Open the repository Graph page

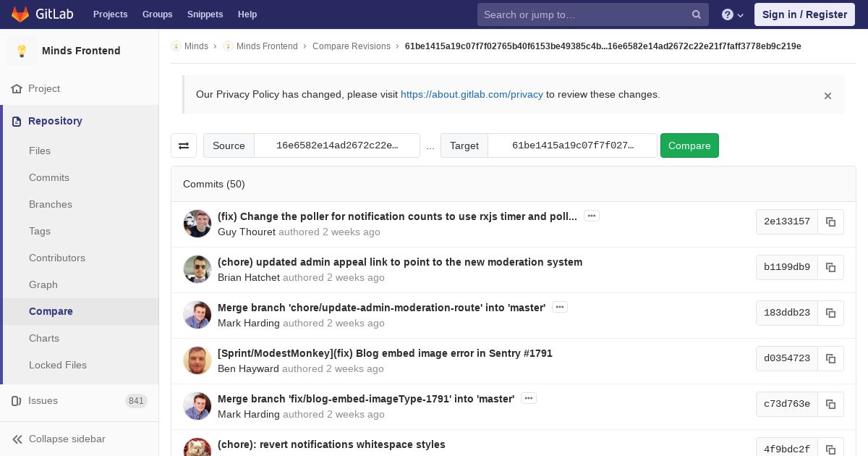click(43, 284)
